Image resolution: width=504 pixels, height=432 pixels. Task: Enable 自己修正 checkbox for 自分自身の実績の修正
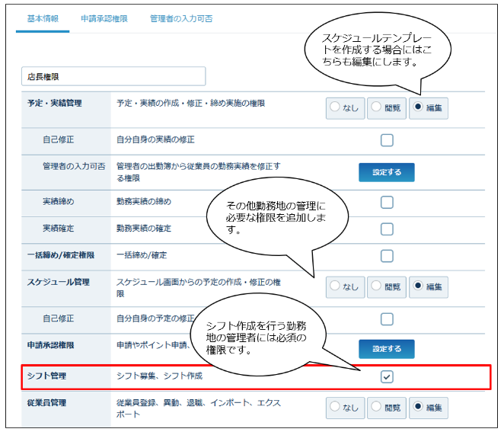click(387, 140)
